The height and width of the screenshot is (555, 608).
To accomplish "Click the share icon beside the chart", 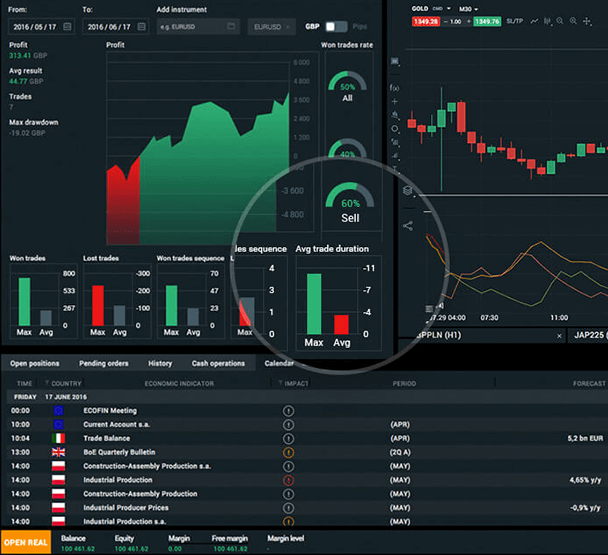I will [x=408, y=225].
